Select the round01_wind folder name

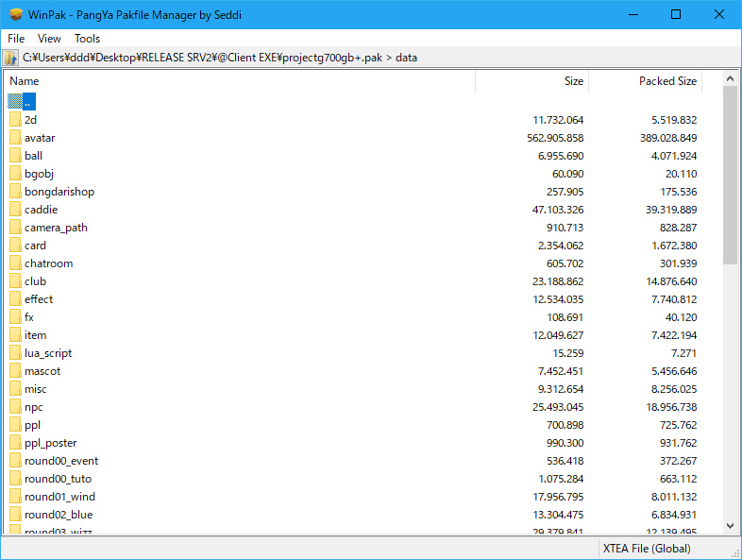[60, 497]
